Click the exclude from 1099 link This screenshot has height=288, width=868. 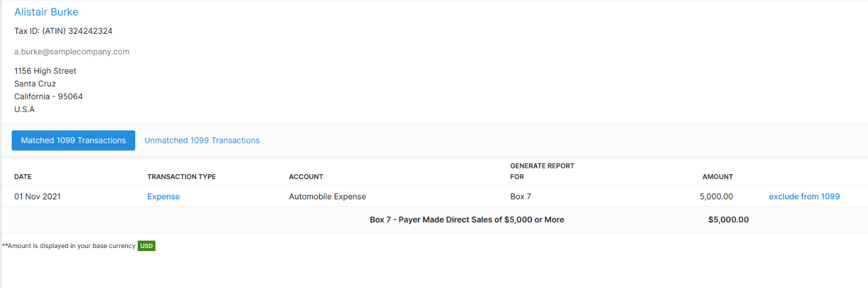[804, 196]
